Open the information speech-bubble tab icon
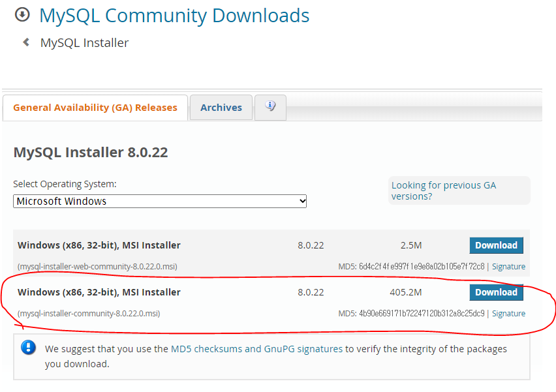 pyautogui.click(x=270, y=106)
